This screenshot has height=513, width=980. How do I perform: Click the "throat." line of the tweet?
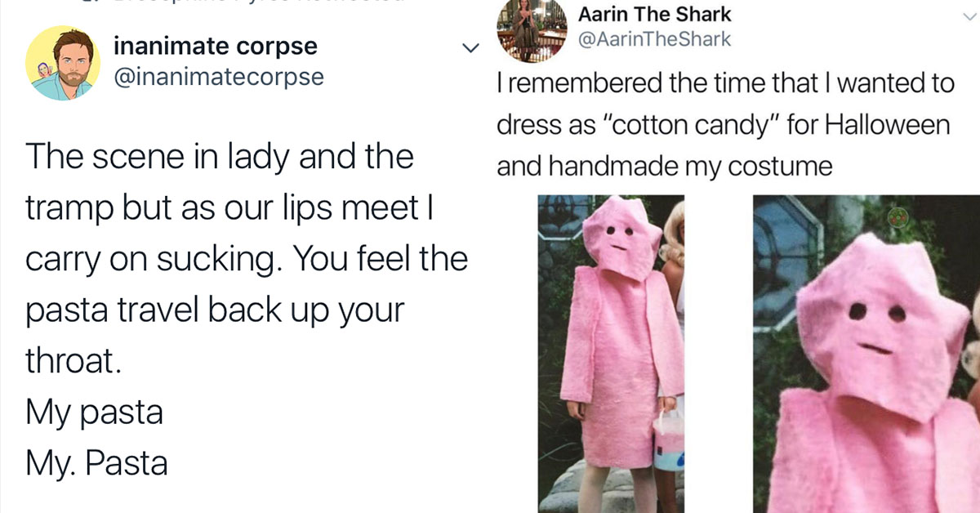(73, 362)
